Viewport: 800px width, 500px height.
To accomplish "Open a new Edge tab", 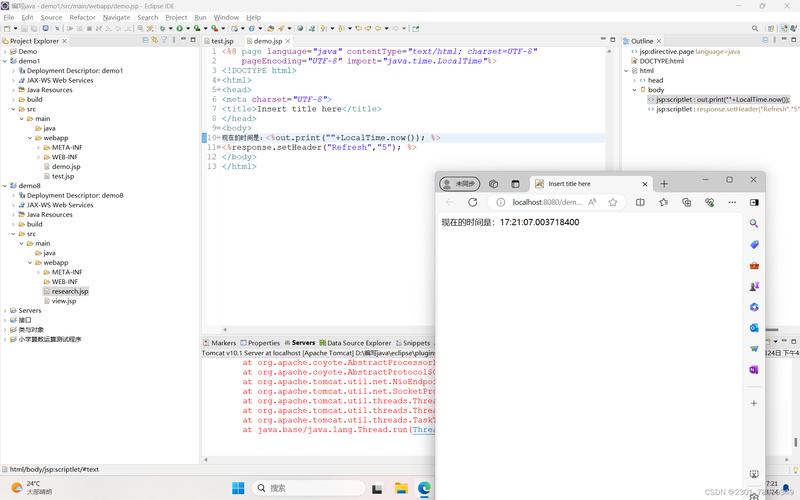I will [664, 184].
